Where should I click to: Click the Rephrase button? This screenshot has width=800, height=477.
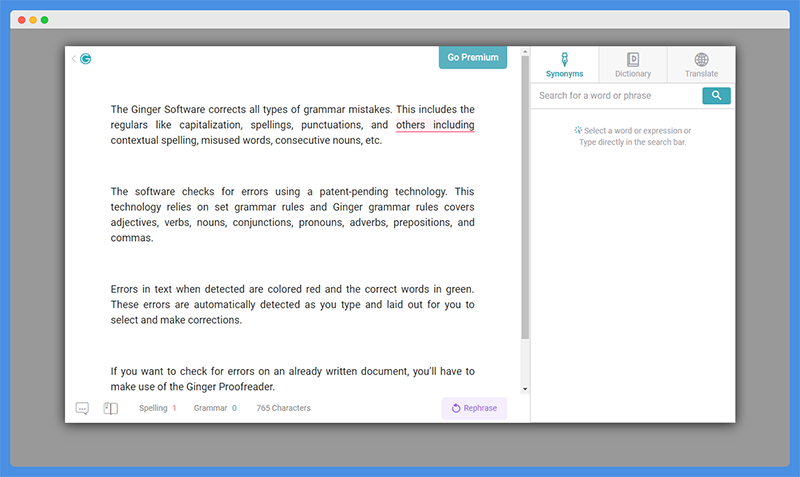[474, 408]
